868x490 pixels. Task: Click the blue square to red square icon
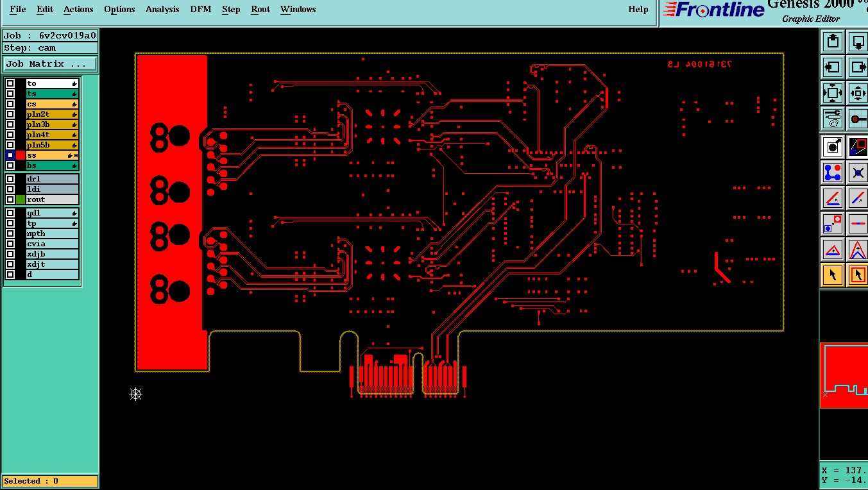click(833, 224)
